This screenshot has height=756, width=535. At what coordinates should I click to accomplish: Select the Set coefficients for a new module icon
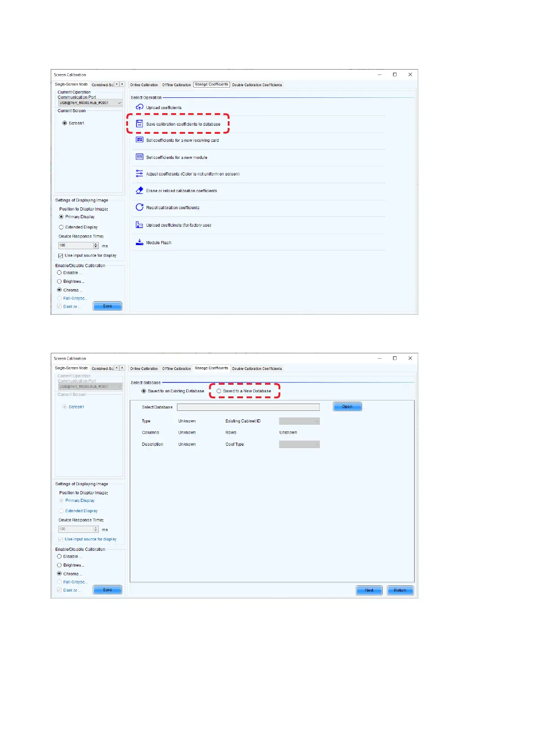[140, 157]
